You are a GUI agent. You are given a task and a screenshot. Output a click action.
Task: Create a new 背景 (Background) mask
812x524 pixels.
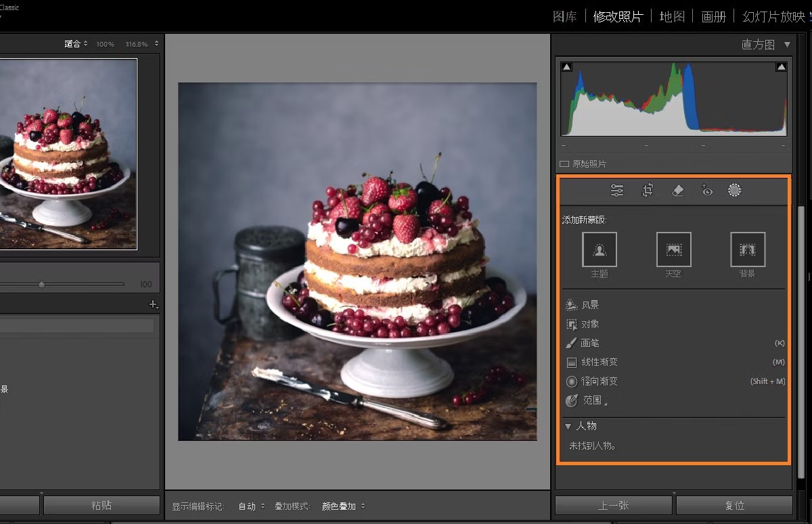point(748,249)
